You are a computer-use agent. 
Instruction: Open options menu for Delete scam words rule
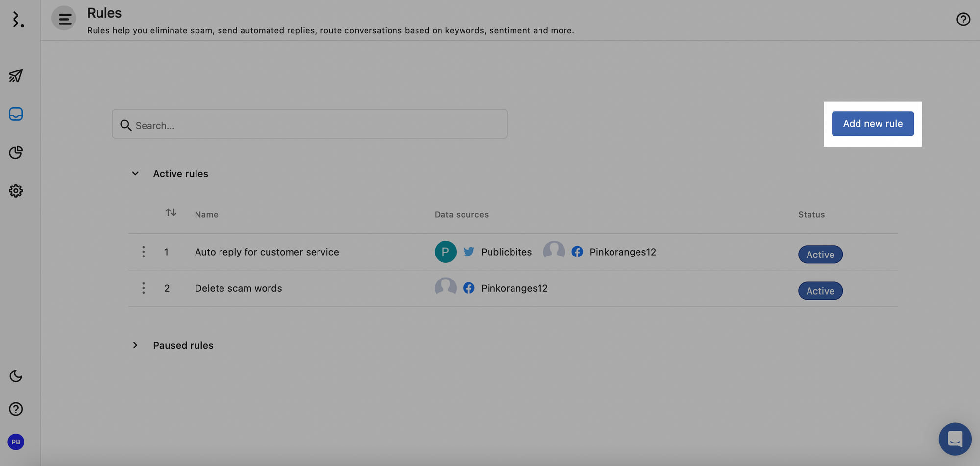coord(144,288)
